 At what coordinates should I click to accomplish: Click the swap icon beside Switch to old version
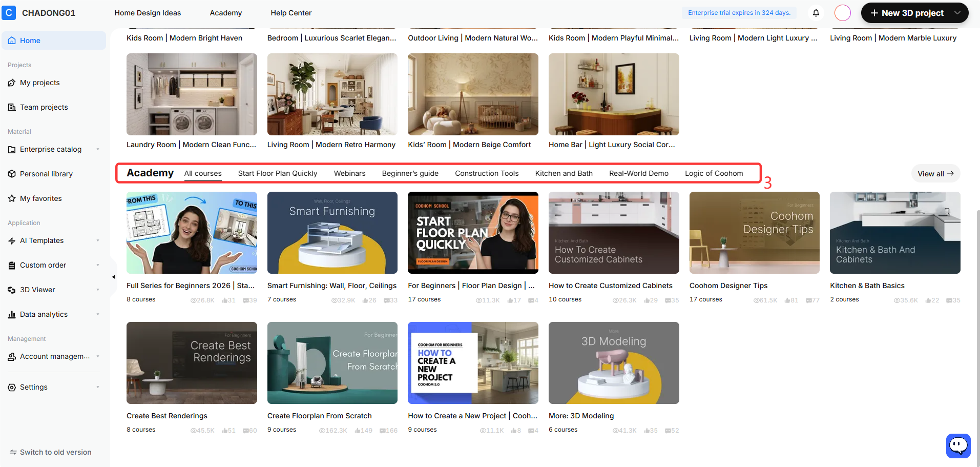(13, 452)
